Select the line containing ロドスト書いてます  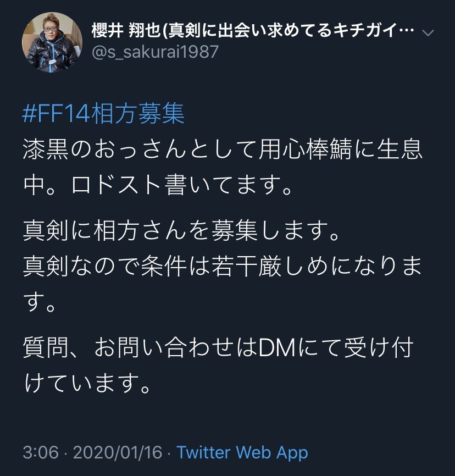pos(158,185)
